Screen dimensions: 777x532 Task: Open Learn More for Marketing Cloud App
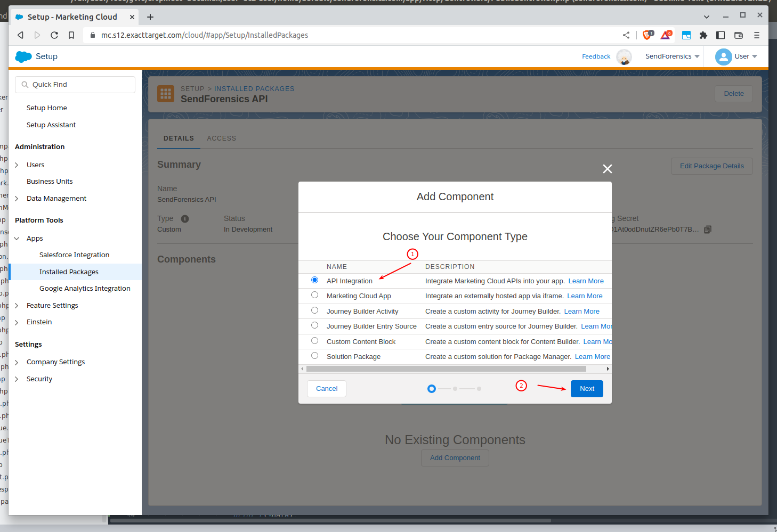coord(585,296)
